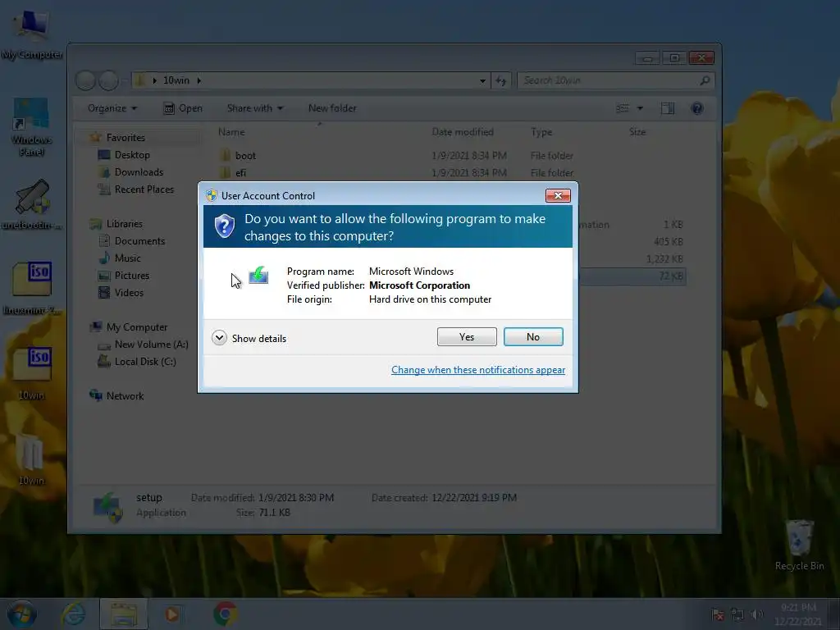Click the Windows Start button
The image size is (840, 630).
(x=22, y=614)
